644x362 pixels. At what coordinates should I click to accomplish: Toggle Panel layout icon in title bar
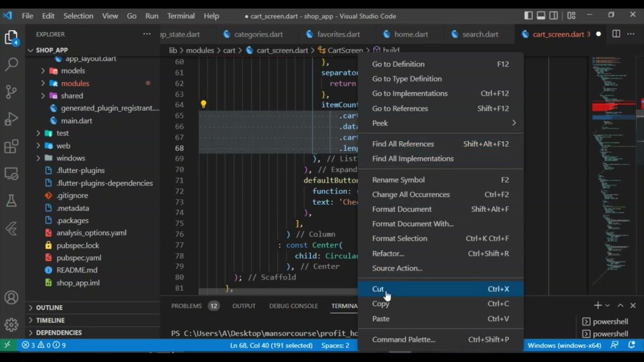[541, 16]
